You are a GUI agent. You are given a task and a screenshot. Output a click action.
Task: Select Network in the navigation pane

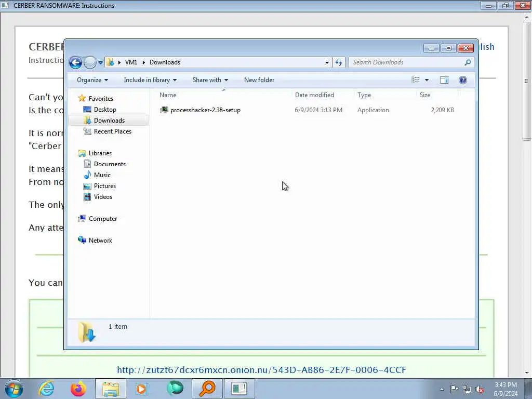pos(100,240)
